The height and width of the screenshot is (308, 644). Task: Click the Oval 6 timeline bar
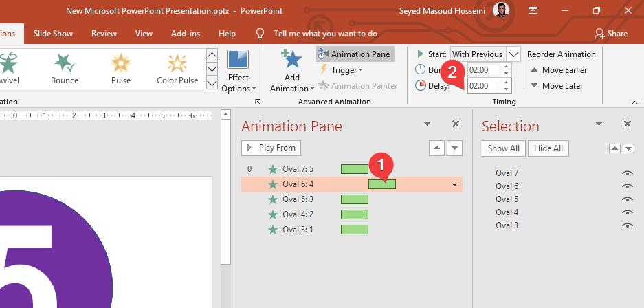coord(382,184)
